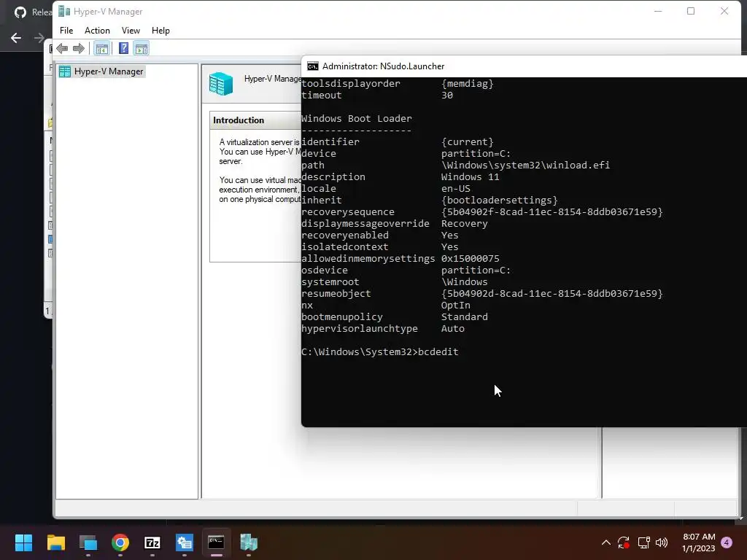This screenshot has height=560, width=747.
Task: Click the browser back arrow behind Hyper-V Manager
Action: pos(16,38)
